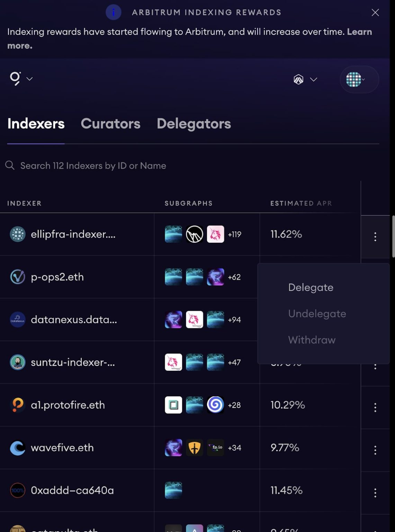Open the Learn more link
Screen dimensions: 395x532
(x=359, y=32)
